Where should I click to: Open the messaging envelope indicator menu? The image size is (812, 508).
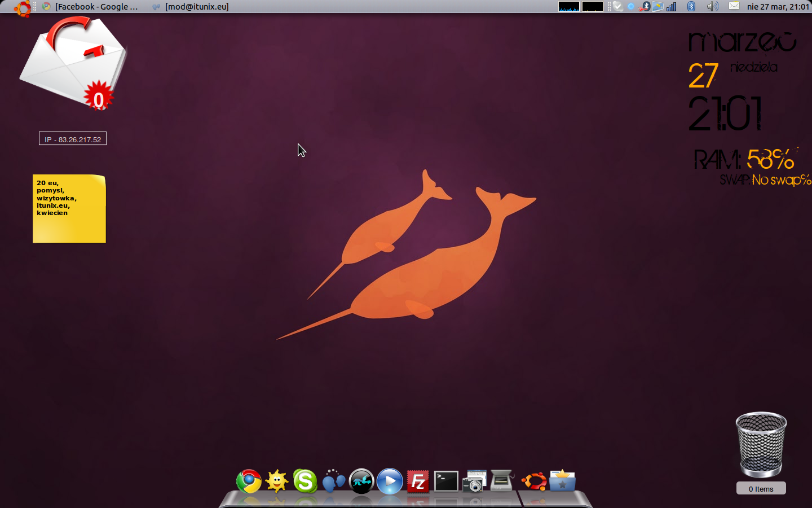[734, 6]
